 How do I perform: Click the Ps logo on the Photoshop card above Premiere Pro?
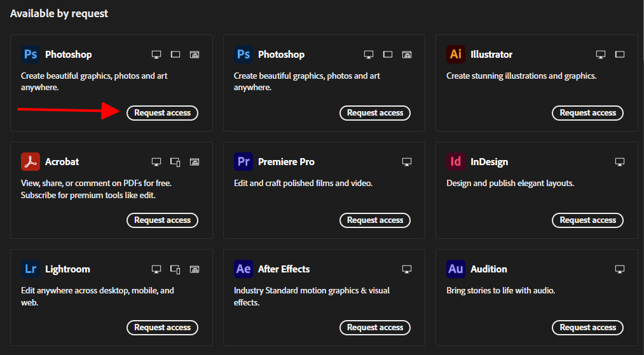243,54
